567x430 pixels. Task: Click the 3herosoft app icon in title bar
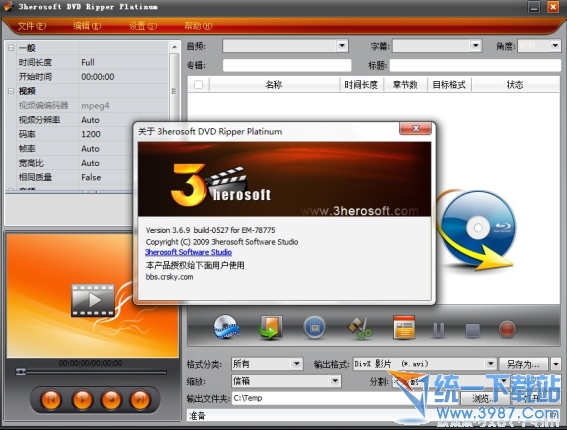(x=8, y=7)
